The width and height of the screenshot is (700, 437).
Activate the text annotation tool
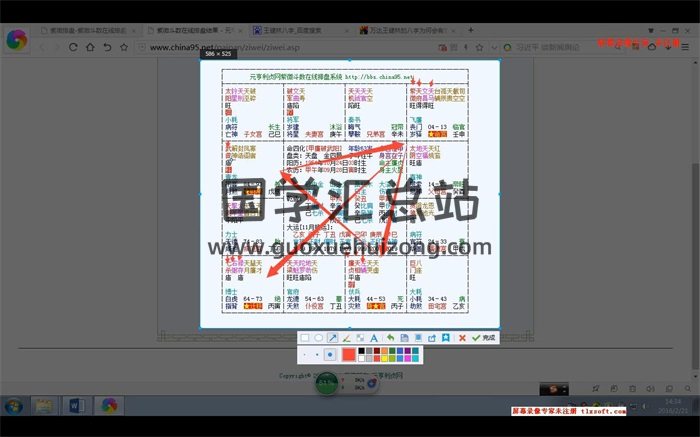click(x=374, y=338)
